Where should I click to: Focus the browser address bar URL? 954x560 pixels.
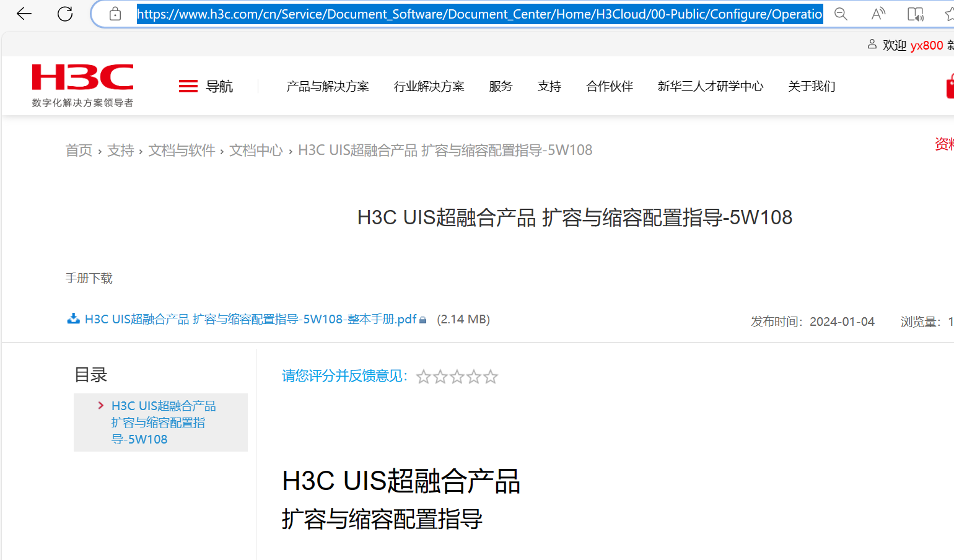click(x=479, y=14)
